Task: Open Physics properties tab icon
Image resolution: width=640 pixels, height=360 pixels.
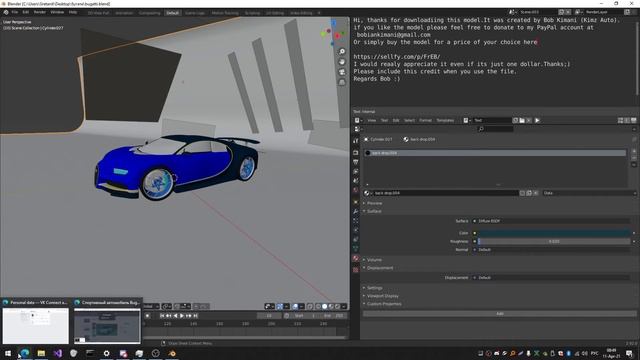Action: [x=356, y=230]
